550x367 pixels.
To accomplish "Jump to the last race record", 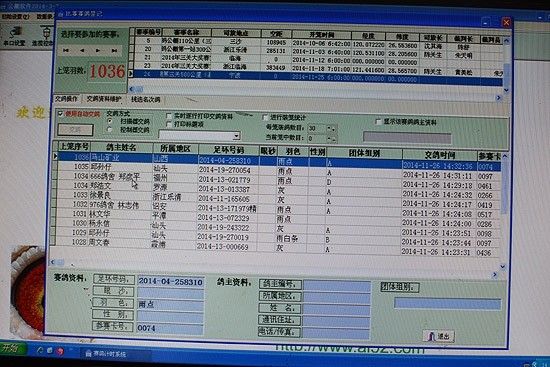I will 114,51.
